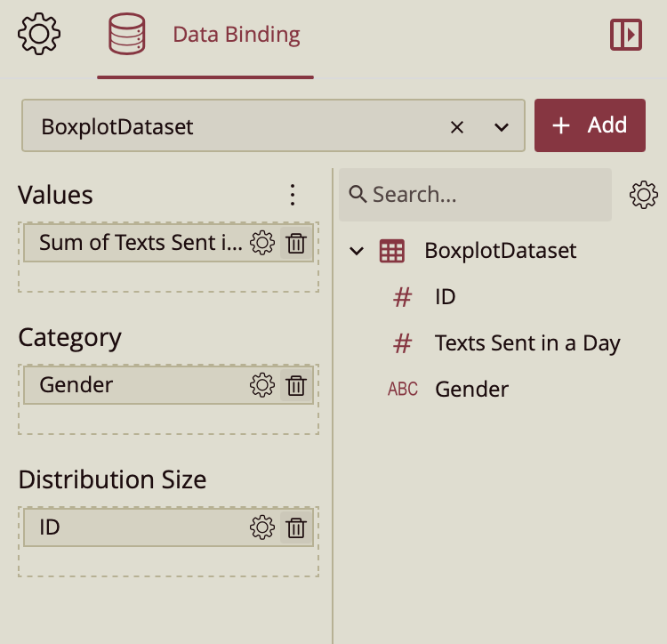
Task: Collapse the side panel using top-right icon
Action: pos(626,35)
